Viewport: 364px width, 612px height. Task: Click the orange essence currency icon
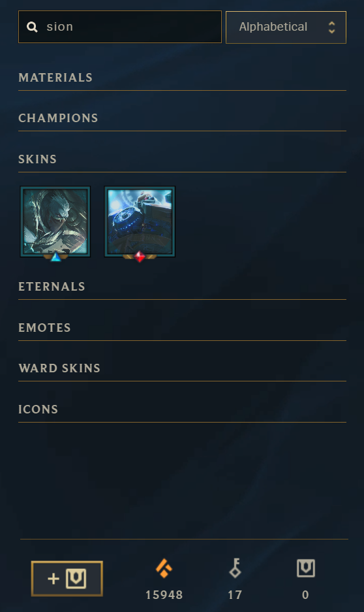pos(164,568)
